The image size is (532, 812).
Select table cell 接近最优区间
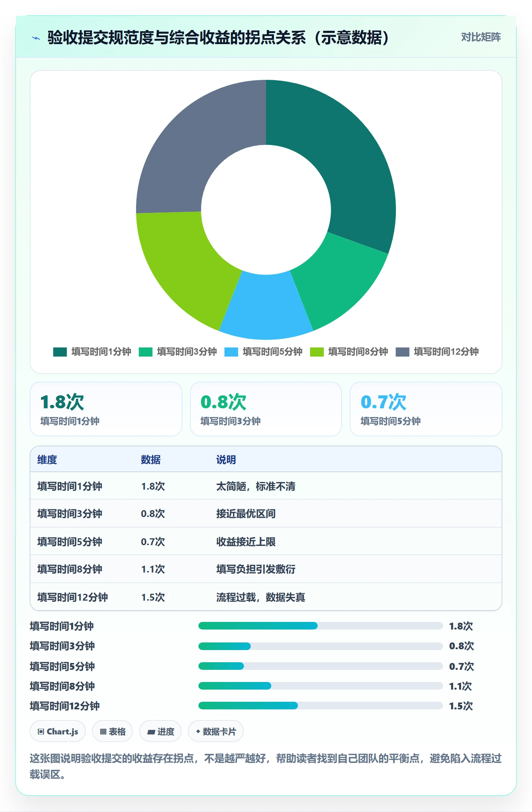pyautogui.click(x=246, y=514)
